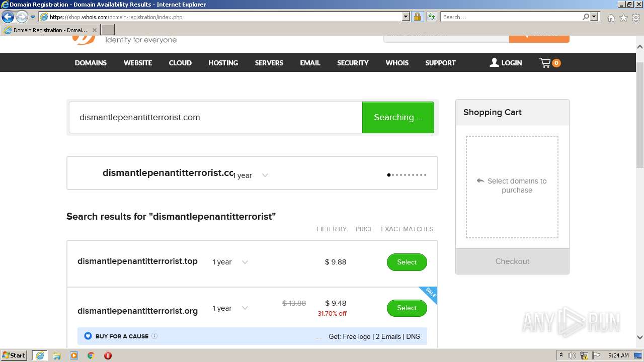The height and width of the screenshot is (362, 644).
Task: Open the File Explorer taskbar icon
Action: 57,355
